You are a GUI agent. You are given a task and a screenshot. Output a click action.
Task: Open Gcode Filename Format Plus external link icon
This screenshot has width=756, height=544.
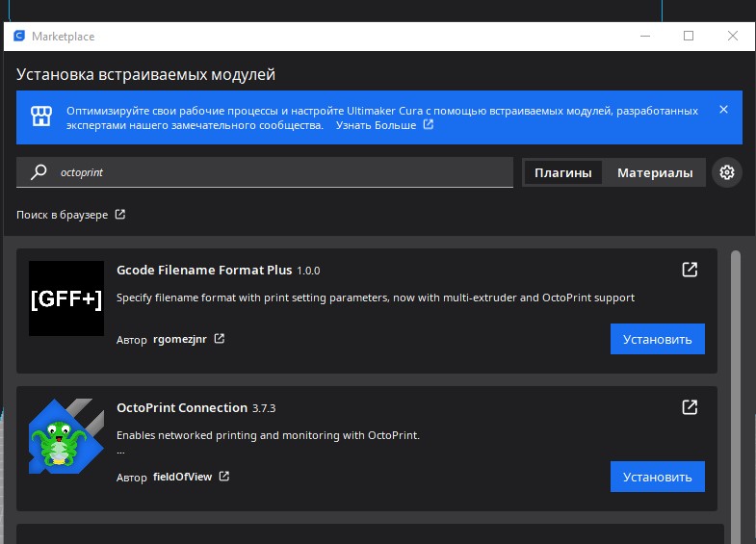tap(690, 270)
